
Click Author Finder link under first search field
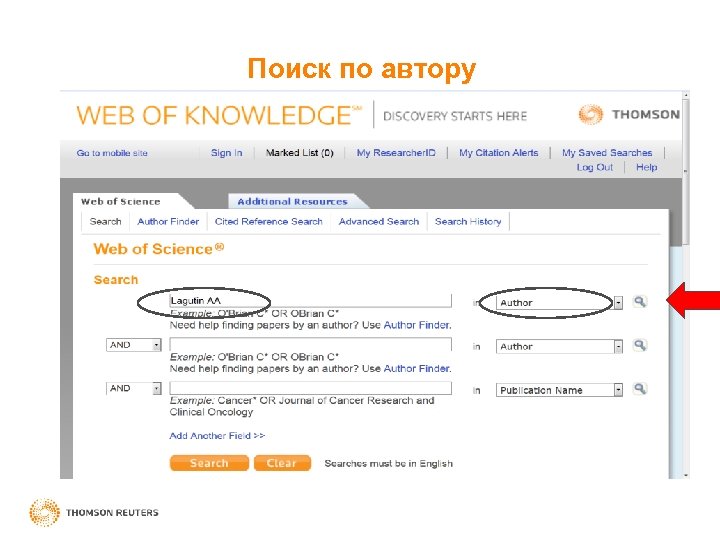pyautogui.click(x=417, y=325)
